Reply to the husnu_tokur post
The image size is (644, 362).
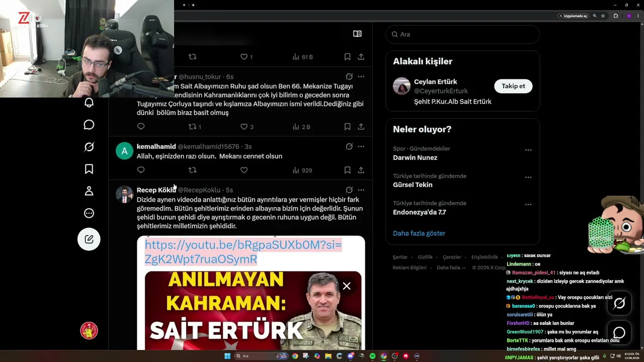141,127
